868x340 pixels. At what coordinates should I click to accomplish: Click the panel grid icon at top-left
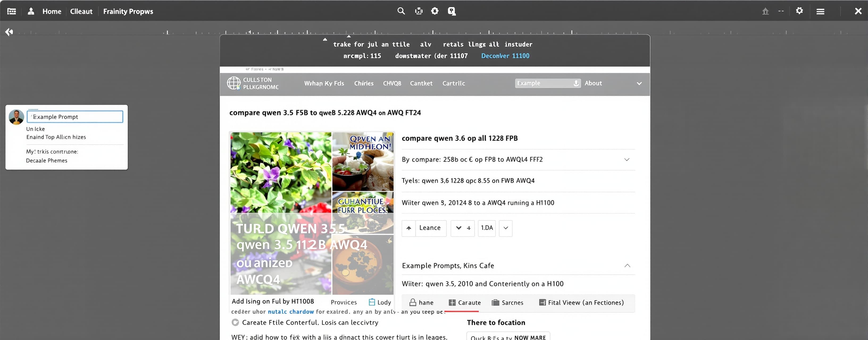point(12,11)
